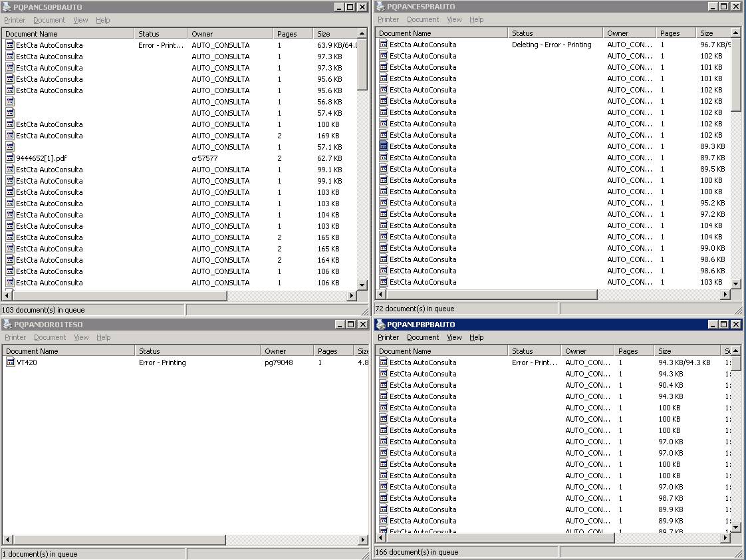Open Help menu in PQPANLPBPBAUTO window
Screen dimensions: 746x560
pos(477,337)
